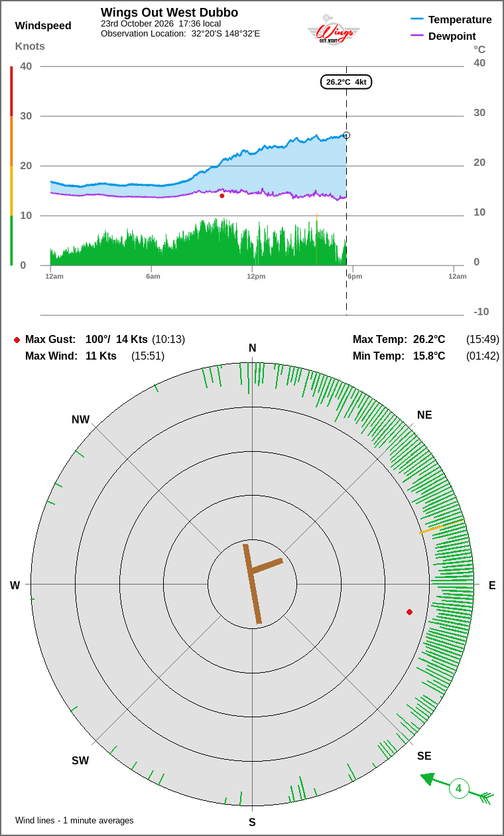This screenshot has width=504, height=836.
Task: Click the date 23rd October 2026 text
Action: (137, 23)
